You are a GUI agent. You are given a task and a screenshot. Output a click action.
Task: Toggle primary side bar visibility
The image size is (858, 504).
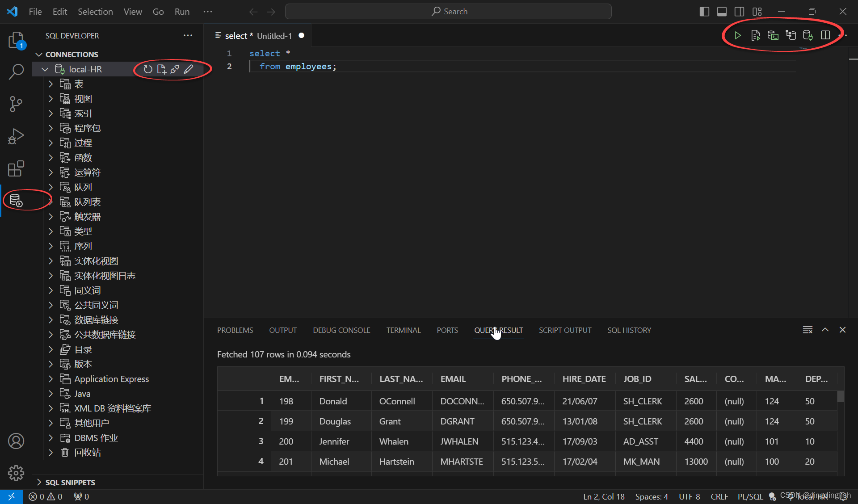click(704, 12)
